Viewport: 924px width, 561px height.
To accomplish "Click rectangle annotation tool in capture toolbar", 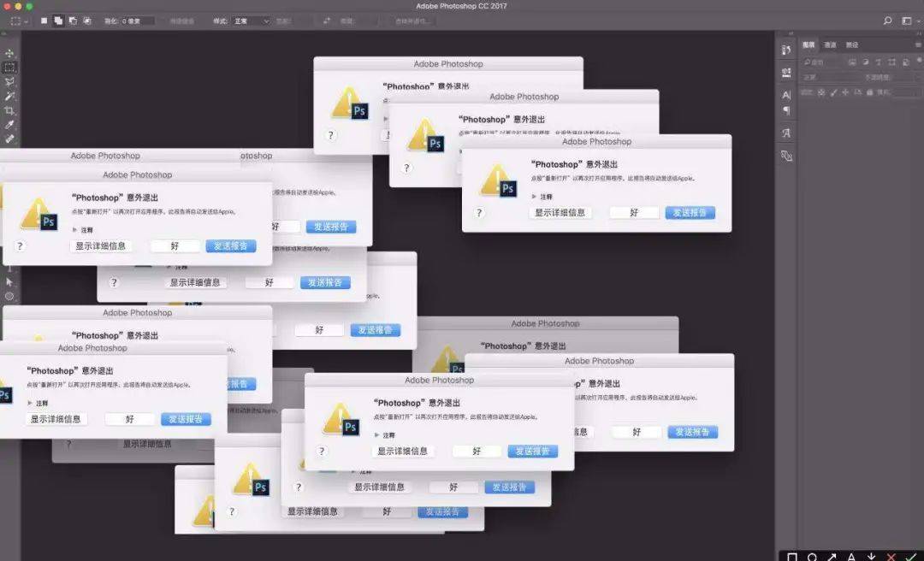I will 792,556.
